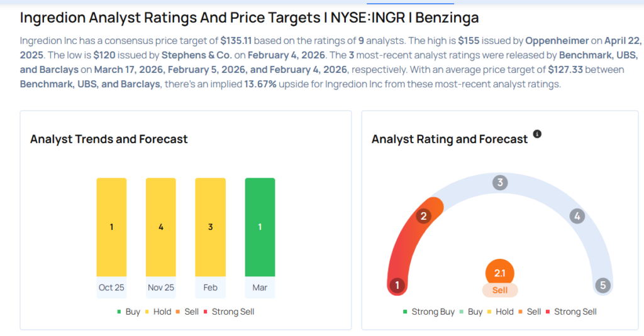
Task: Select the Oct 25 yellow bar
Action: (111, 227)
